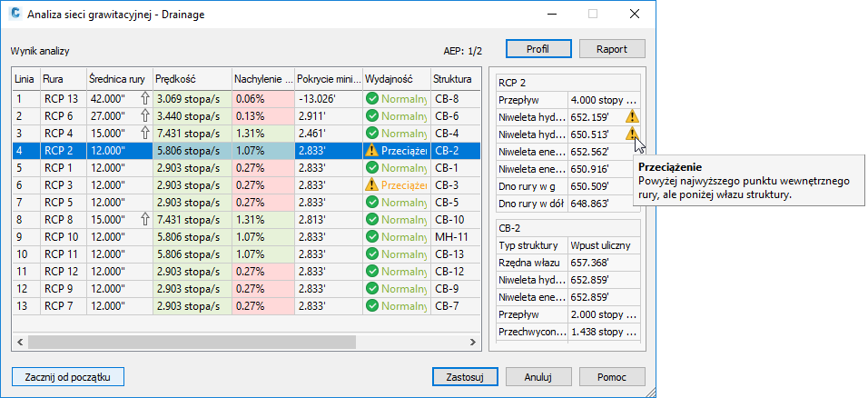
Task: Sort by Prędkość column header
Action: [192, 79]
